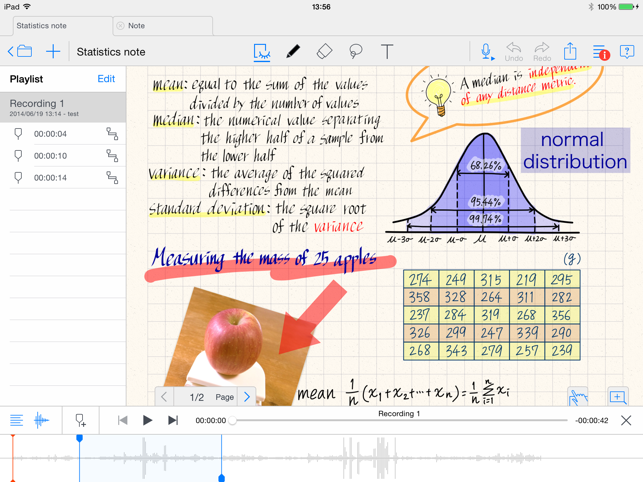Open the list menu with alert badge
This screenshot has height=482, width=643.
click(x=600, y=51)
